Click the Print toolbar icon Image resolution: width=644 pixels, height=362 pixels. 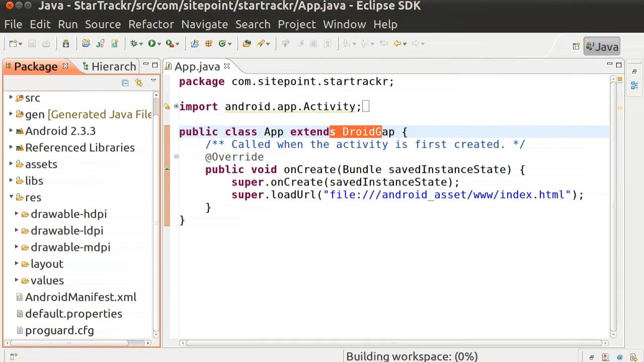click(x=46, y=44)
